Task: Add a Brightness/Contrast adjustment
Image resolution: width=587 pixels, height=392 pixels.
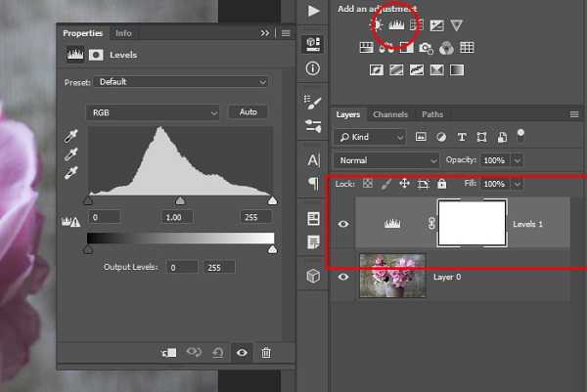Action: click(x=376, y=25)
